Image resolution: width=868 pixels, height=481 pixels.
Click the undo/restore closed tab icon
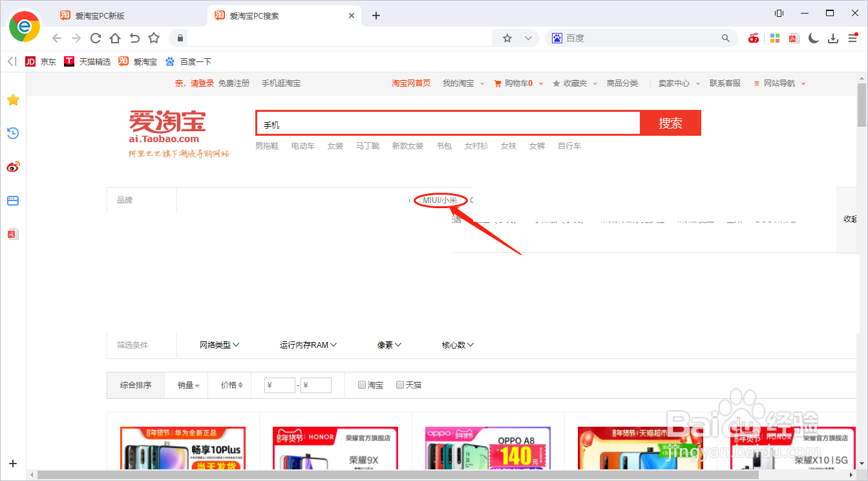[134, 38]
